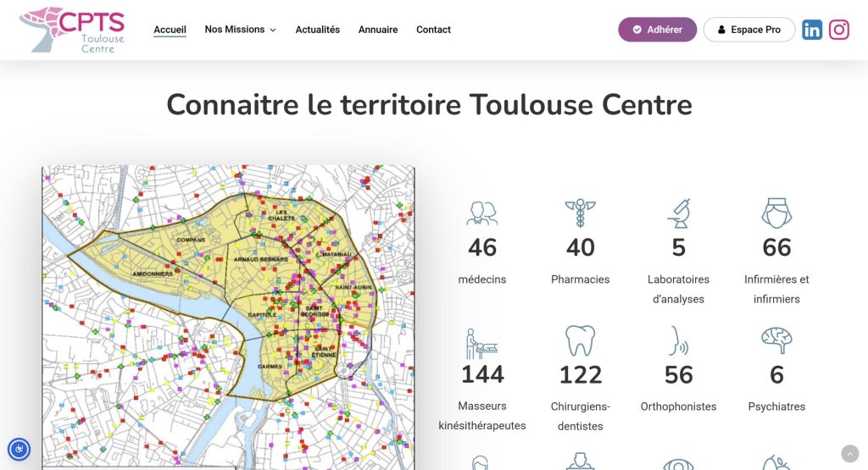Click the brain psychiatrist icon
The image size is (868, 470).
point(776,340)
